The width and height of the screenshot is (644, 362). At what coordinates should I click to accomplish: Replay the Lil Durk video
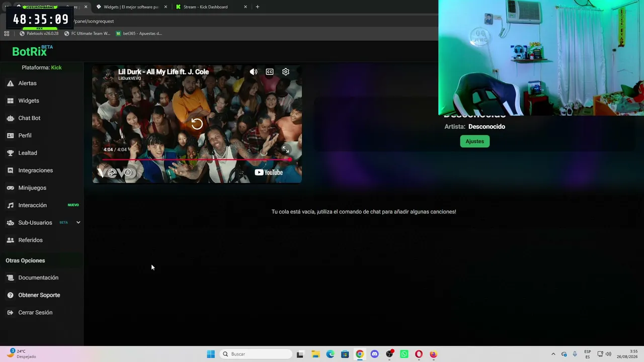(197, 124)
